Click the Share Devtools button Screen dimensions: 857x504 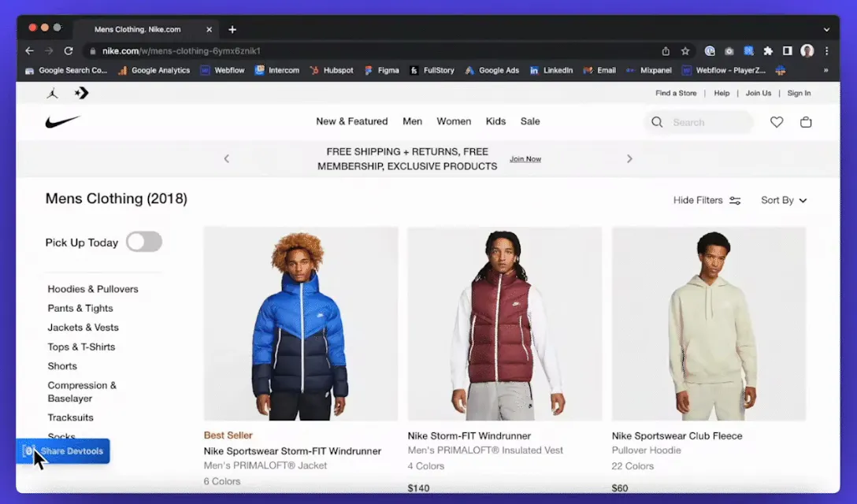[x=63, y=451]
